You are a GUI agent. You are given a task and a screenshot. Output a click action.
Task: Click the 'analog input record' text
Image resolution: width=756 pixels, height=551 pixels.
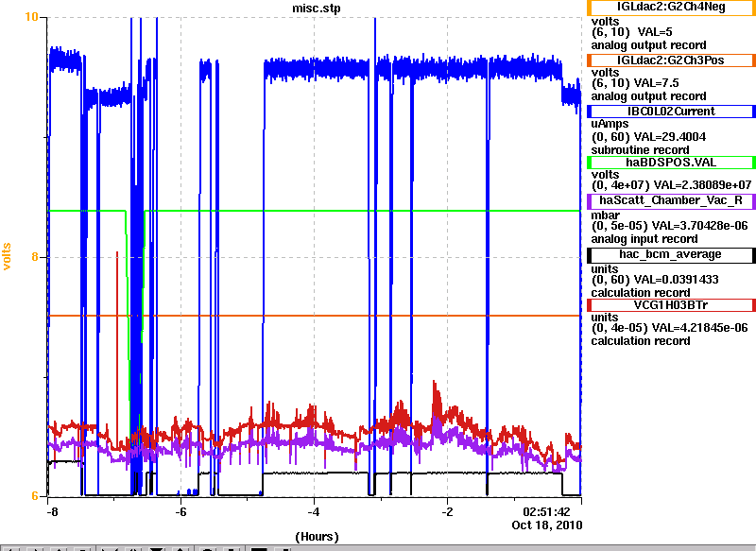click(x=644, y=239)
